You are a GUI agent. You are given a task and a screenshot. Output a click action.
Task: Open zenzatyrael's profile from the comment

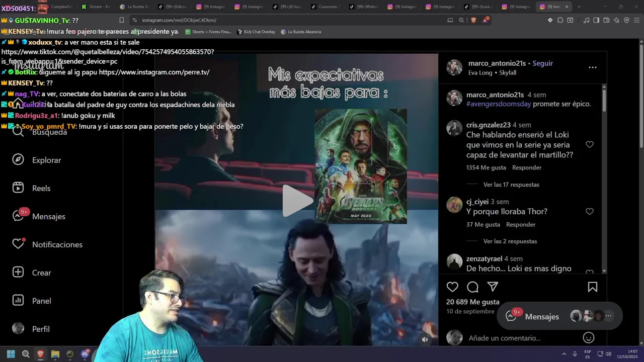tap(484, 258)
